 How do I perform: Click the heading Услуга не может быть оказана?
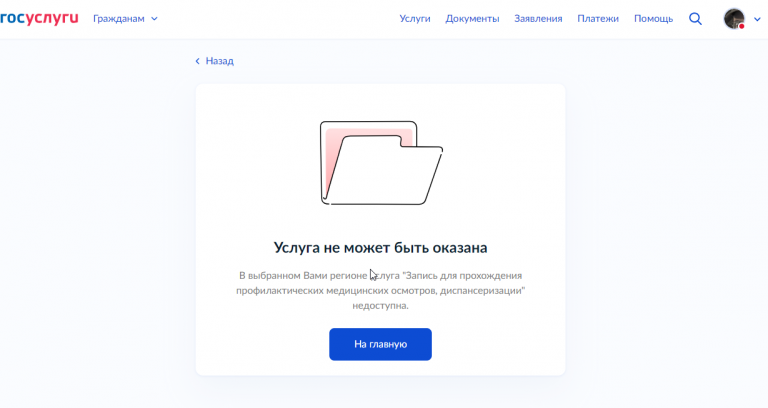[380, 247]
